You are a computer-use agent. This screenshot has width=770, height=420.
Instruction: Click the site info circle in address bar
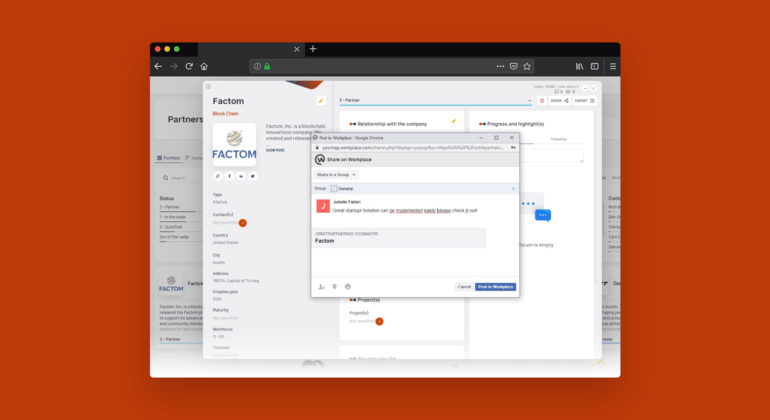(x=257, y=66)
